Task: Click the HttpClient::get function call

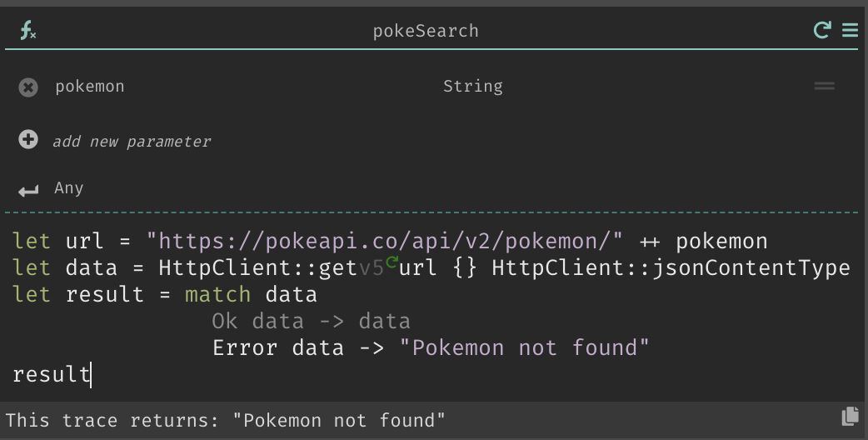Action: [257, 268]
